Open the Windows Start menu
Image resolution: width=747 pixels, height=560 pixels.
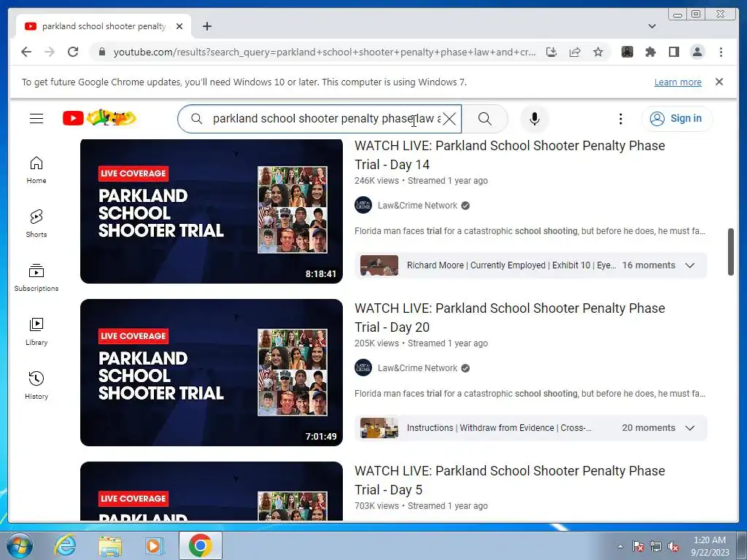20,545
